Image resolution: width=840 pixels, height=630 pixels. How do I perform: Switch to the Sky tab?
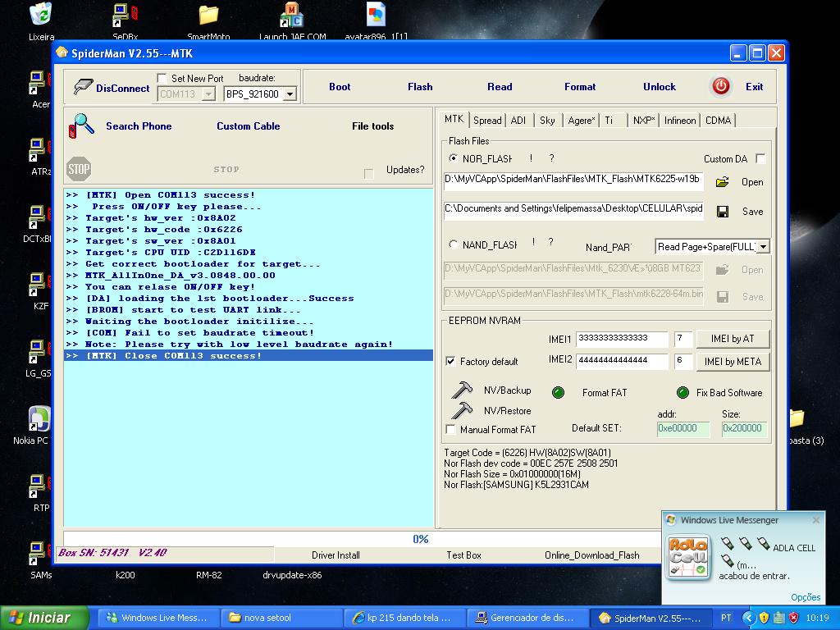pyautogui.click(x=547, y=121)
